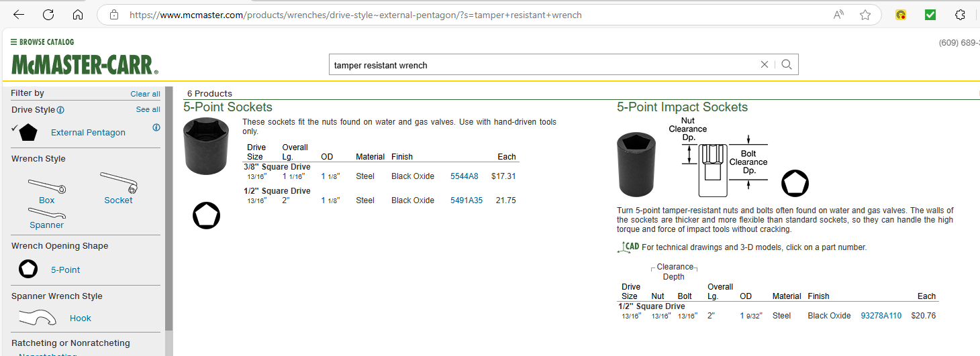This screenshot has width=980, height=356.
Task: Activate the read aloud icon
Action: [839, 15]
